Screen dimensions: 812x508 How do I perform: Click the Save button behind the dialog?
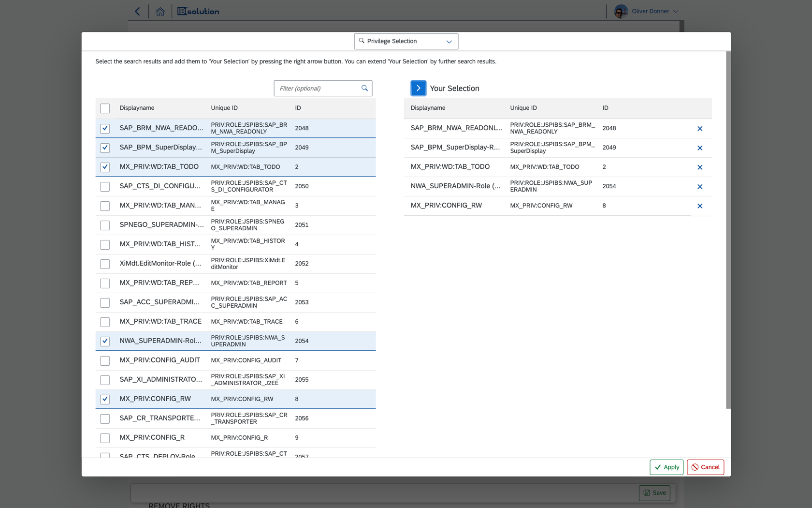point(654,493)
